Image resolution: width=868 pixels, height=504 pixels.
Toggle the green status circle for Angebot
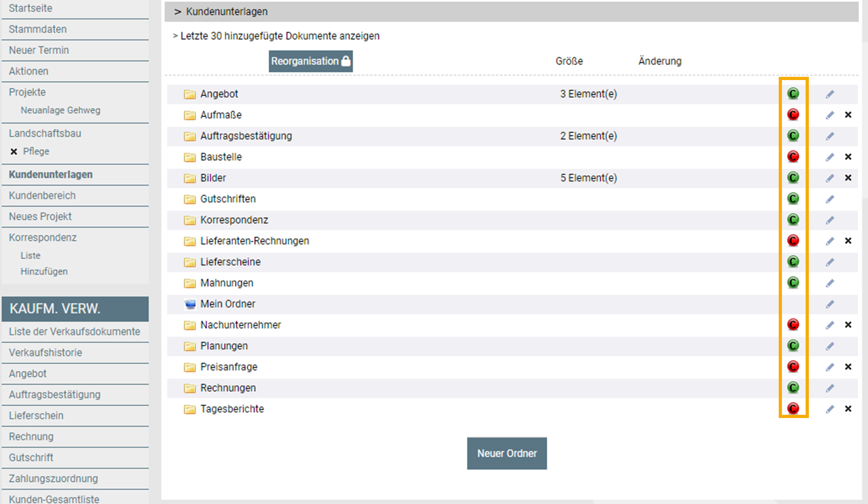793,94
